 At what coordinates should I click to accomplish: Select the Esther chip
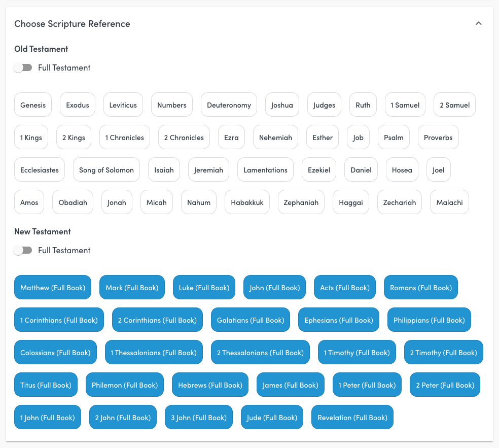point(323,137)
